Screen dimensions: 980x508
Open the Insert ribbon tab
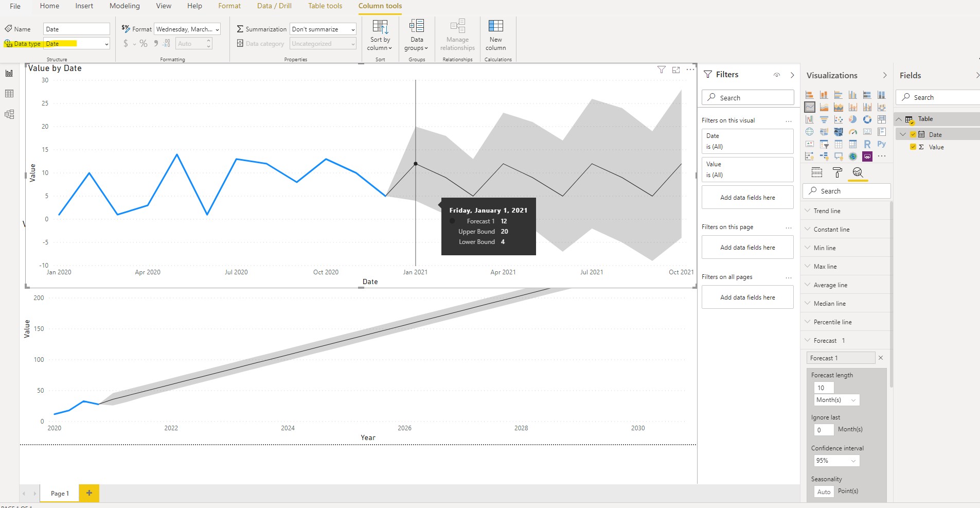tap(84, 6)
